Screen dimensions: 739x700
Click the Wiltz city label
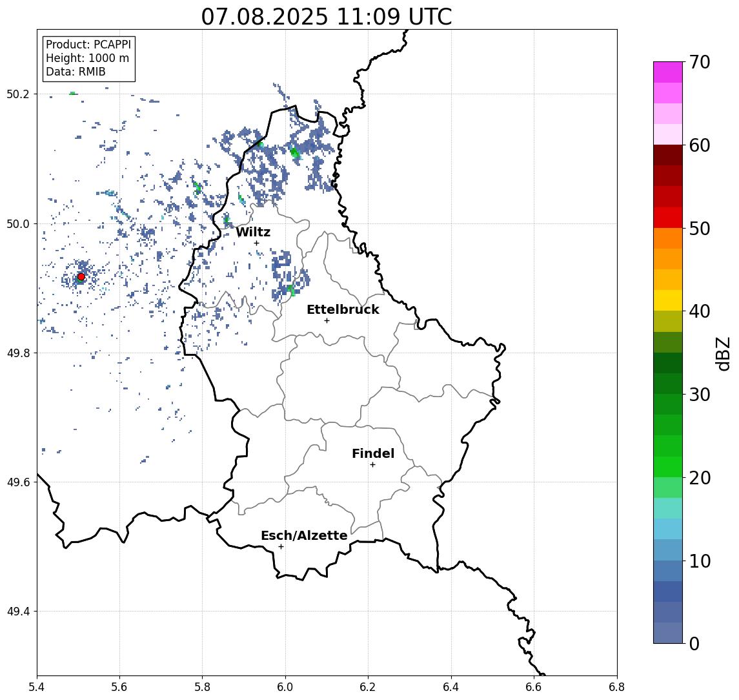[253, 232]
